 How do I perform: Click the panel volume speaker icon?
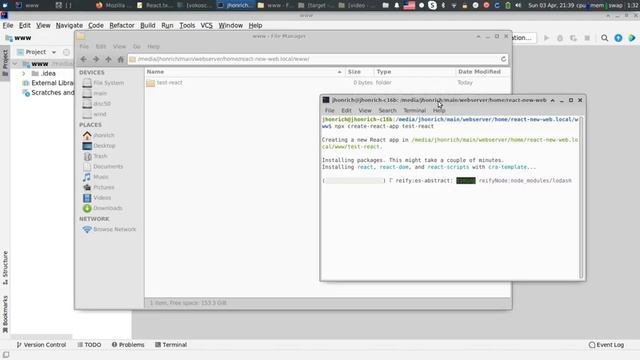[x=518, y=5]
